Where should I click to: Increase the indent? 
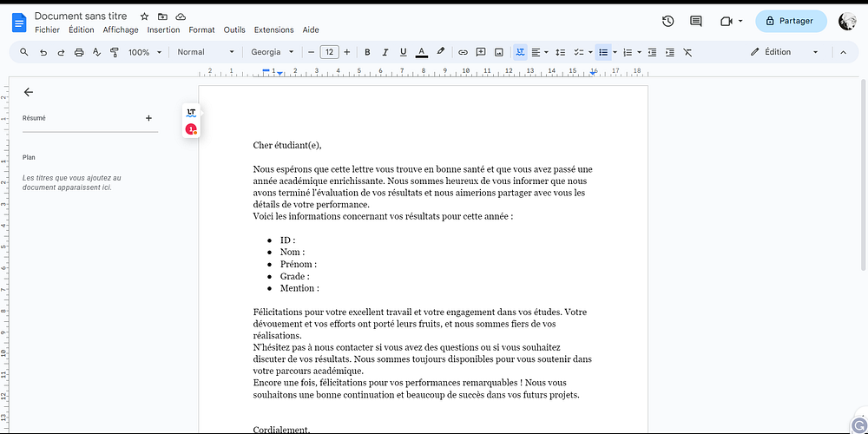670,53
